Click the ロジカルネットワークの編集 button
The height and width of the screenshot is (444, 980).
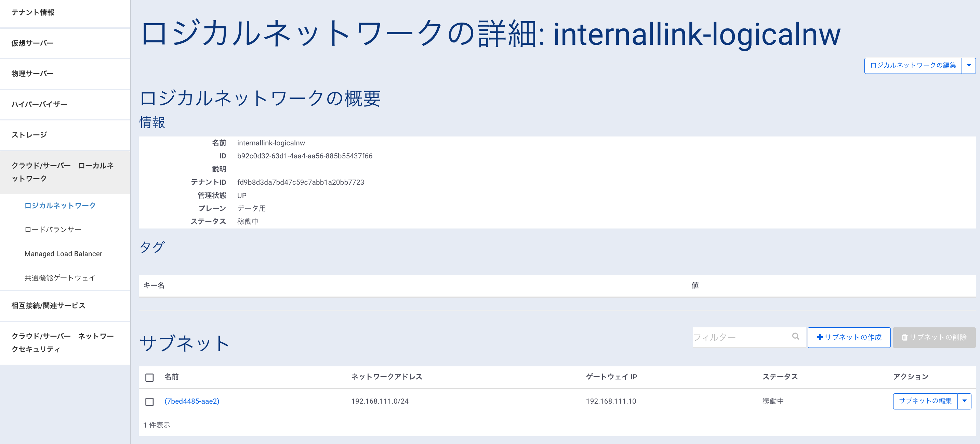point(913,65)
